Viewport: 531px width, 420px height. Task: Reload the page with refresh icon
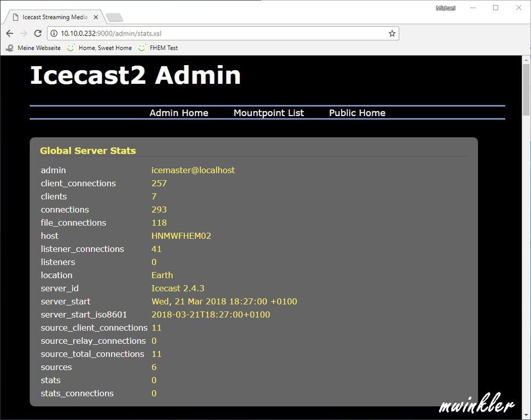pos(38,33)
